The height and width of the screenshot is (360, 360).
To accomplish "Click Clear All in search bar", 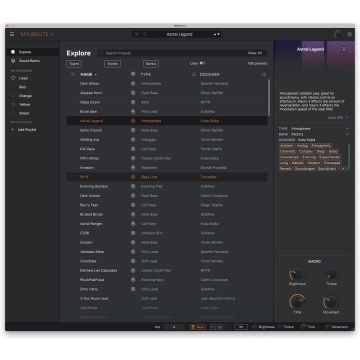I will point(255,53).
